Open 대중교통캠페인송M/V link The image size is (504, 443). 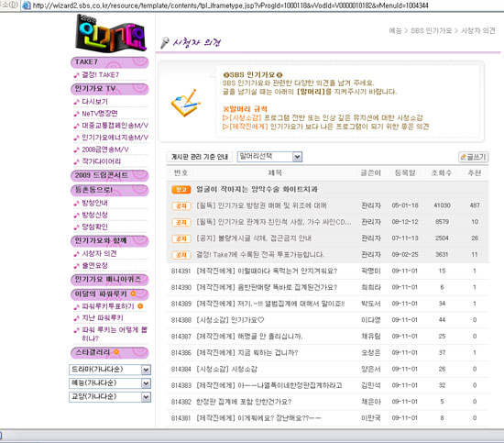[115, 126]
